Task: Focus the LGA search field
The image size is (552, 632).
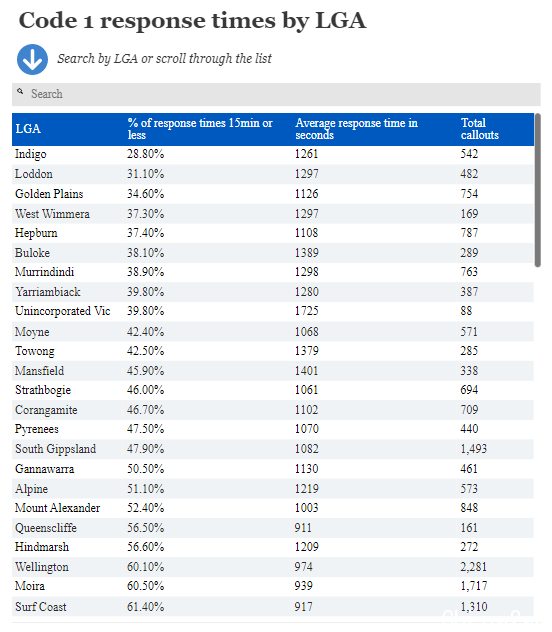Action: [x=276, y=94]
